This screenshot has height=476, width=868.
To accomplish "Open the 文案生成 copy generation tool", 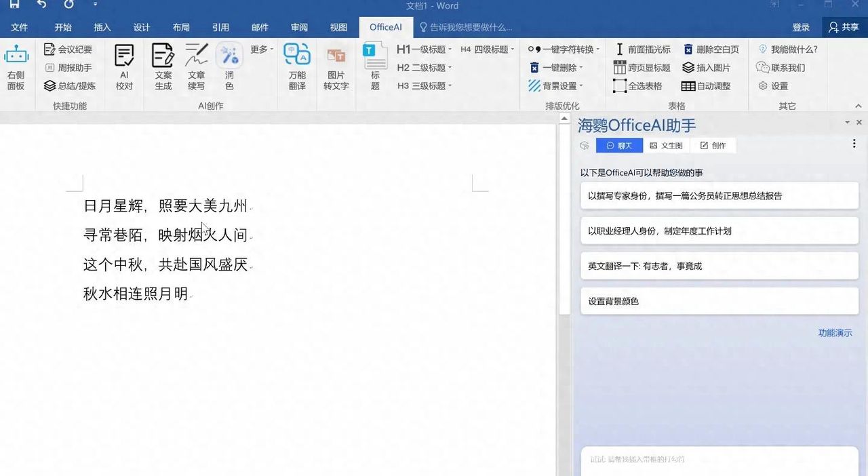I will (x=163, y=68).
